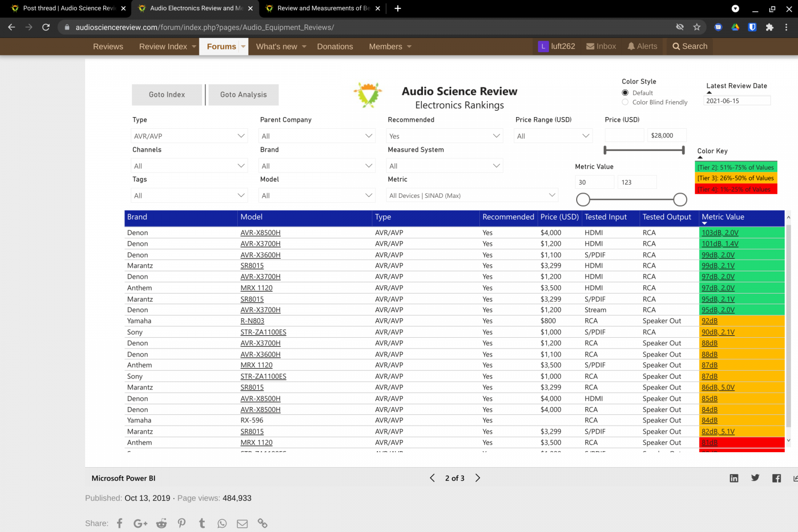Screen dimensions: 798x532
Task: Open Measured System dropdown
Action: [x=445, y=166]
